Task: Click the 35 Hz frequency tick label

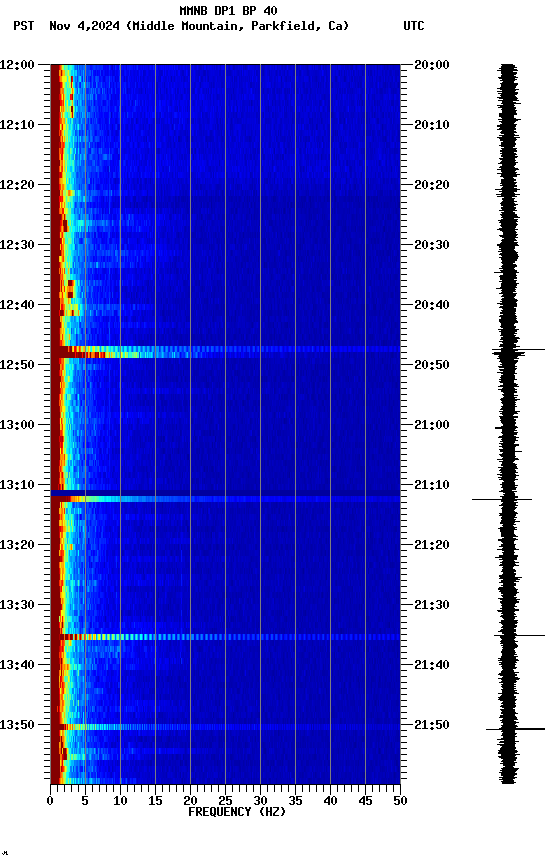Action: pos(295,801)
